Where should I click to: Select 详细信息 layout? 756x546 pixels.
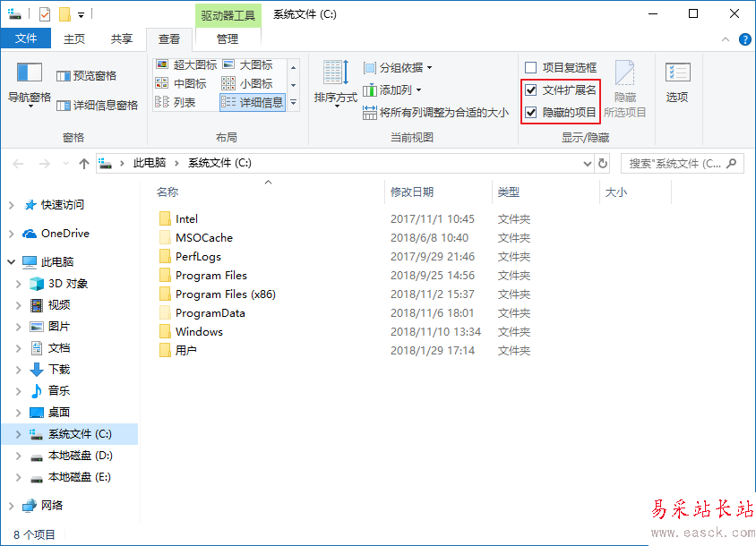[253, 102]
